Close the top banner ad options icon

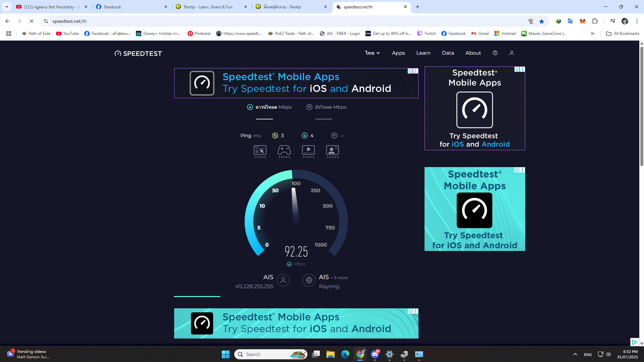(x=416, y=71)
